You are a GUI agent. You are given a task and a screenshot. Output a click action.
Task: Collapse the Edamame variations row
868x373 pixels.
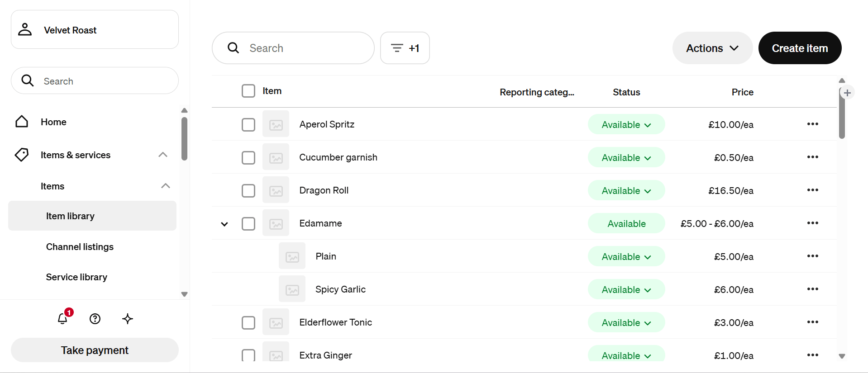224,224
